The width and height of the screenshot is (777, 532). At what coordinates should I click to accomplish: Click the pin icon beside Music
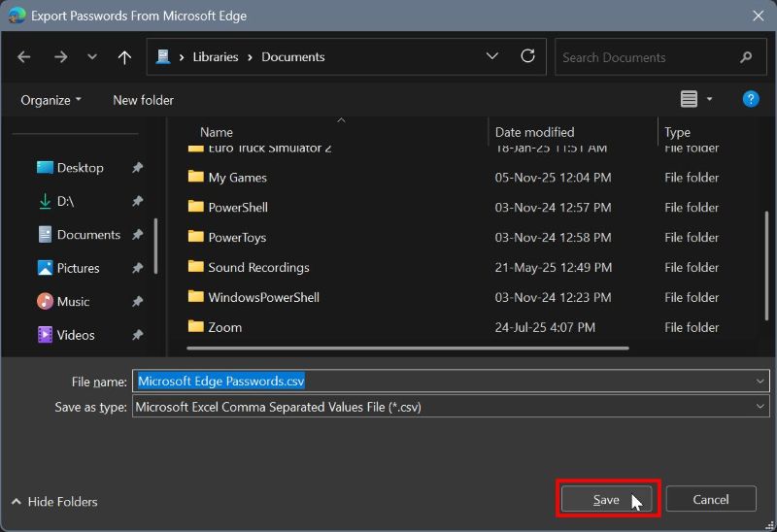pyautogui.click(x=138, y=302)
